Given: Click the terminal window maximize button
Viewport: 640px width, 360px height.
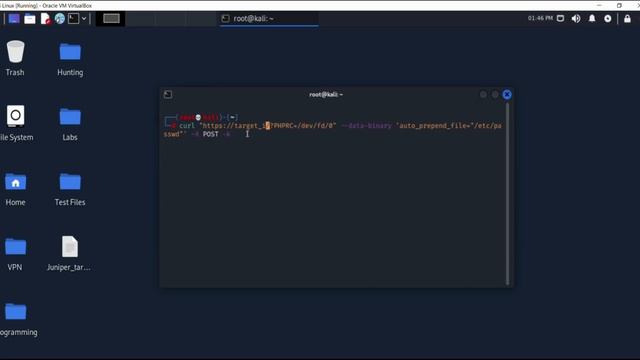Looking at the screenshot, I should pos(495,95).
